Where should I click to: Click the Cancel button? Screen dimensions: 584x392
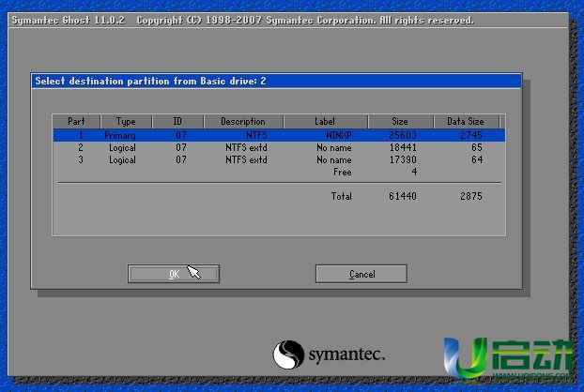pyautogui.click(x=361, y=274)
